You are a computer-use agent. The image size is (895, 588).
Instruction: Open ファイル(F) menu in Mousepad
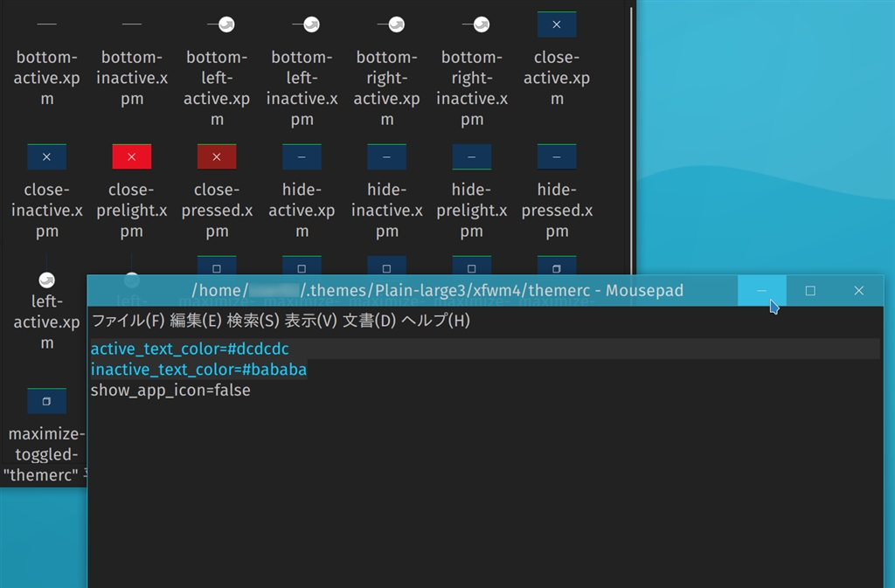[x=128, y=321]
